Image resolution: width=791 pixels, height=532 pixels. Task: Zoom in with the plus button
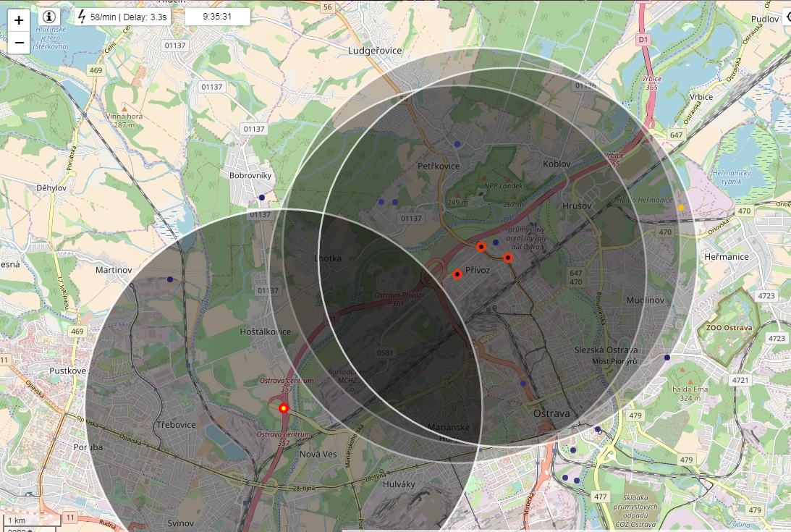(19, 20)
